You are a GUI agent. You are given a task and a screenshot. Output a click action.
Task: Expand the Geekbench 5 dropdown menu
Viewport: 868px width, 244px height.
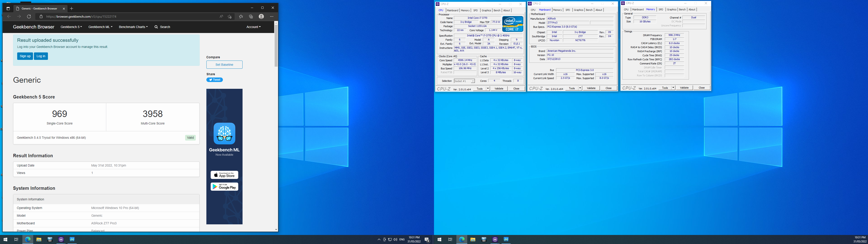click(x=71, y=27)
